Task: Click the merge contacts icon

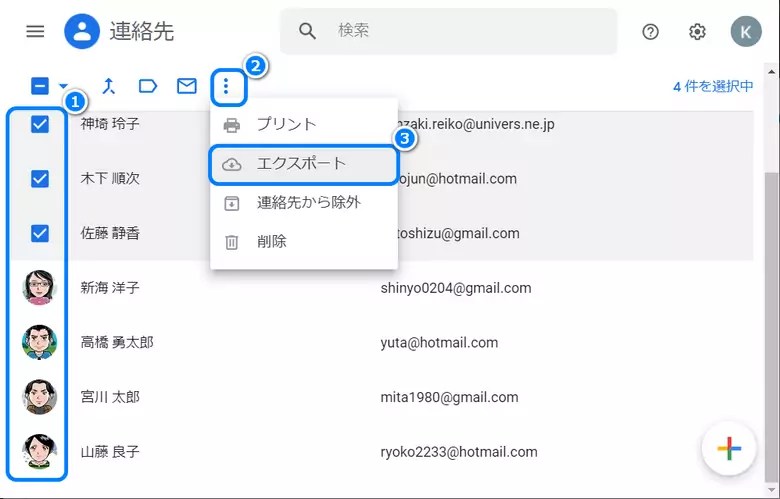Action: (108, 86)
